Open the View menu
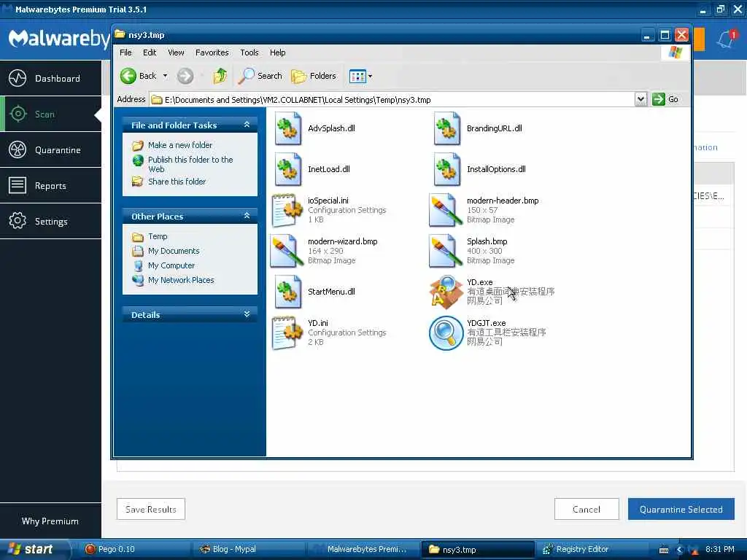 pos(176,52)
